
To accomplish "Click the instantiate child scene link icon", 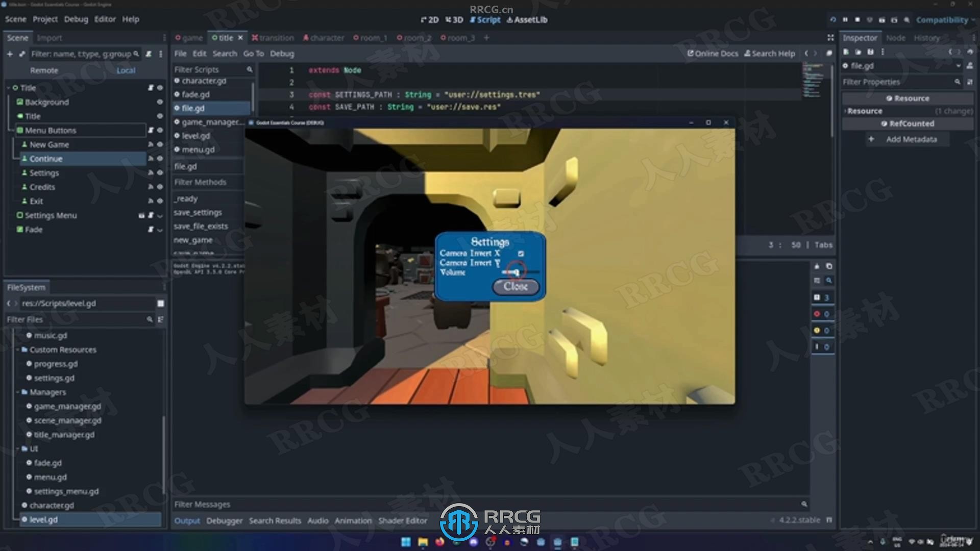I will [x=22, y=54].
